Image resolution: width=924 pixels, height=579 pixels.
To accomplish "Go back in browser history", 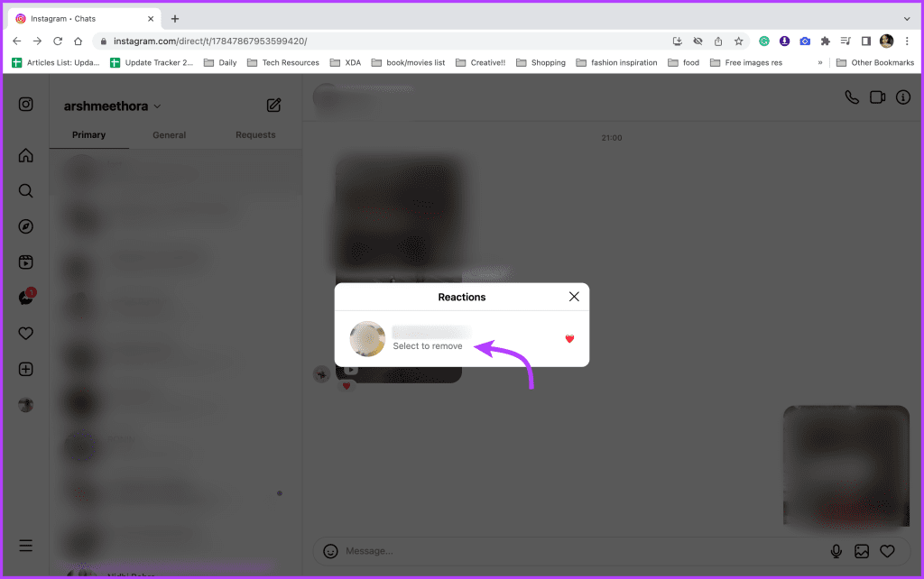I will 16,41.
